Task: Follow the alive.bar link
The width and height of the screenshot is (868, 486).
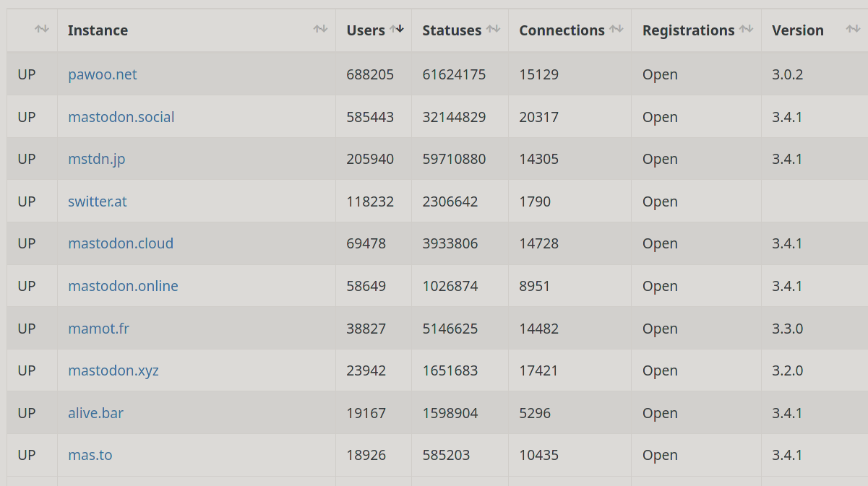Action: pos(95,413)
